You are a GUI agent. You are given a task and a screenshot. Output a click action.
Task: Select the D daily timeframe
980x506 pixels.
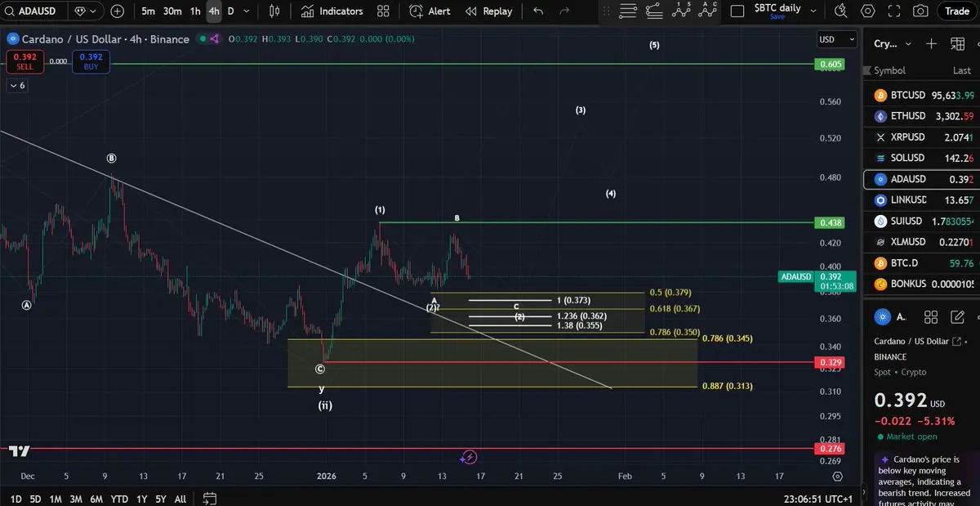230,11
